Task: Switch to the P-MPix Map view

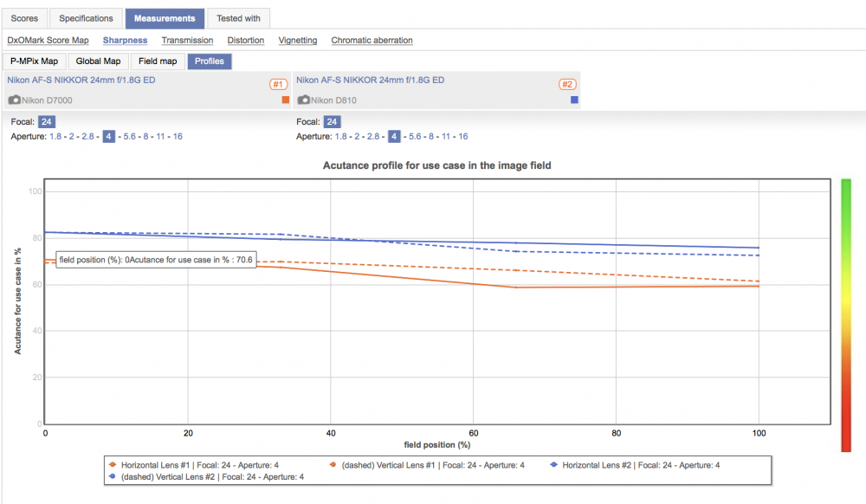Action: (35, 61)
